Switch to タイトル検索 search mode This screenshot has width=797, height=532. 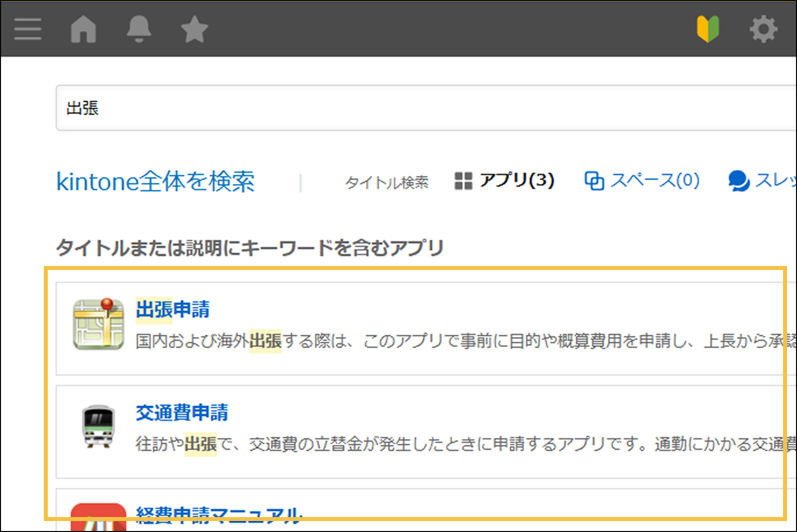tap(387, 182)
